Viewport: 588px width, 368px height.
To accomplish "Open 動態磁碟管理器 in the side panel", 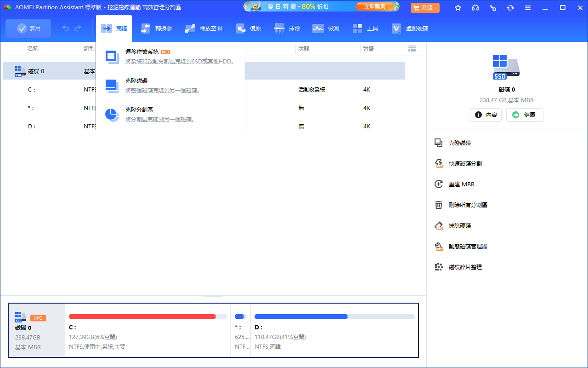I will [461, 247].
